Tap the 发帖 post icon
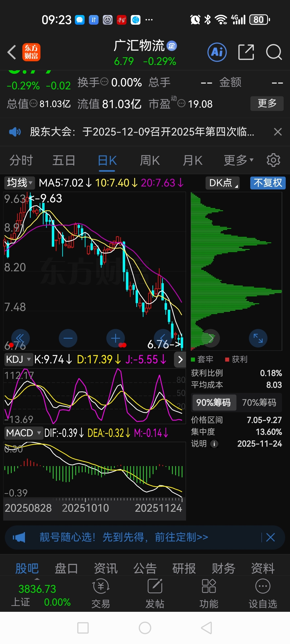 click(x=155, y=593)
